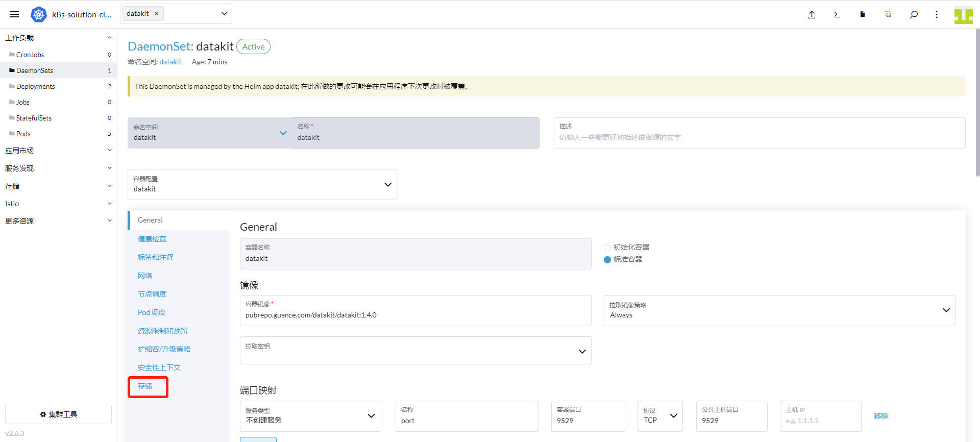Remove the datakit namespace filter chip

click(x=156, y=14)
